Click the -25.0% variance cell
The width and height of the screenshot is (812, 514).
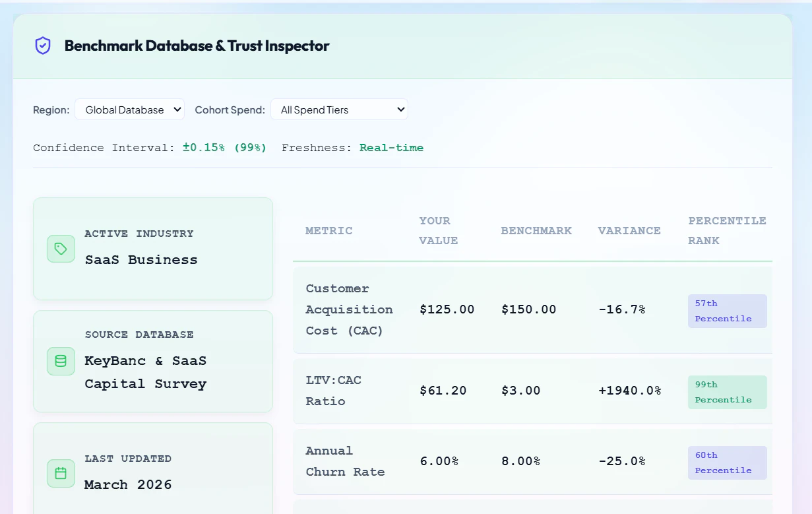point(621,461)
